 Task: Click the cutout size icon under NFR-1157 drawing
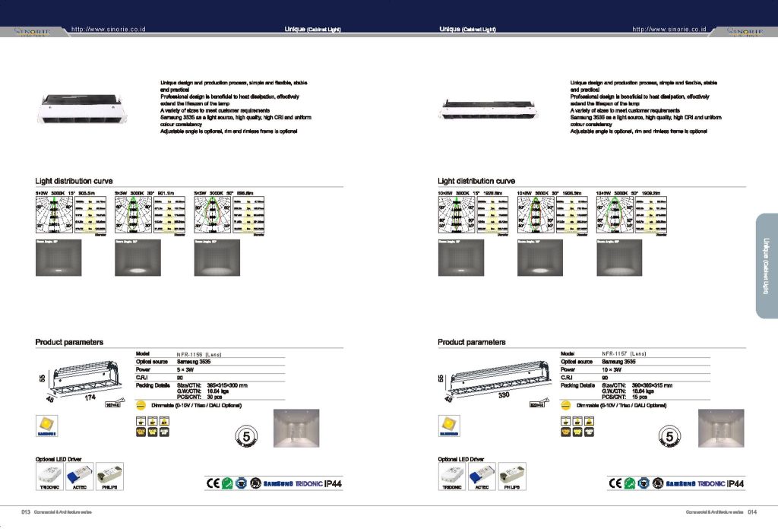[538, 405]
